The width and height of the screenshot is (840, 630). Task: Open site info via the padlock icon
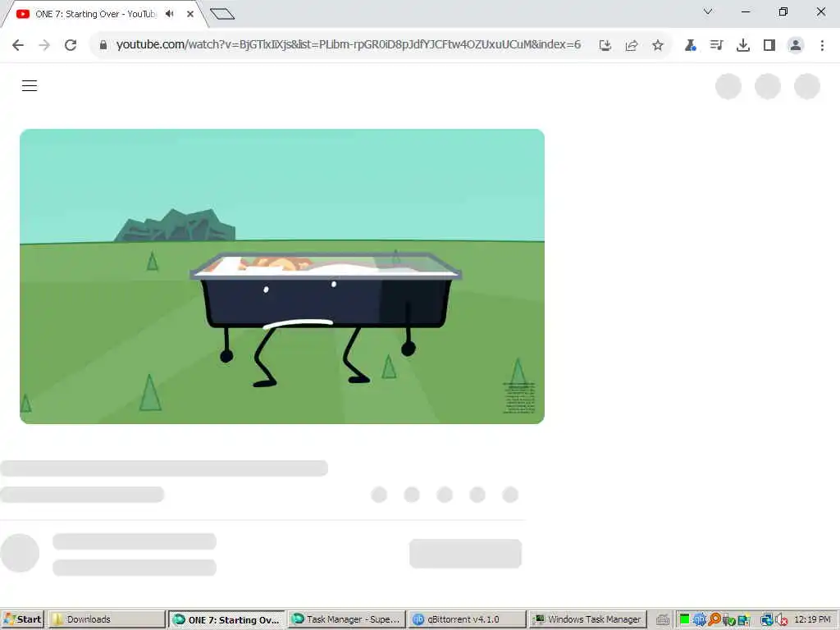(x=103, y=45)
